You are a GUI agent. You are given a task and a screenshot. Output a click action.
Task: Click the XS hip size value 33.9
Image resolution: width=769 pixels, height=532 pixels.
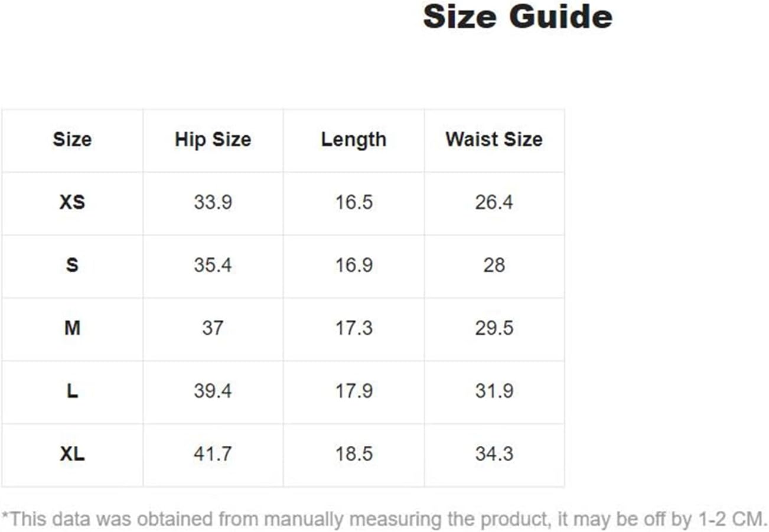[213, 203]
